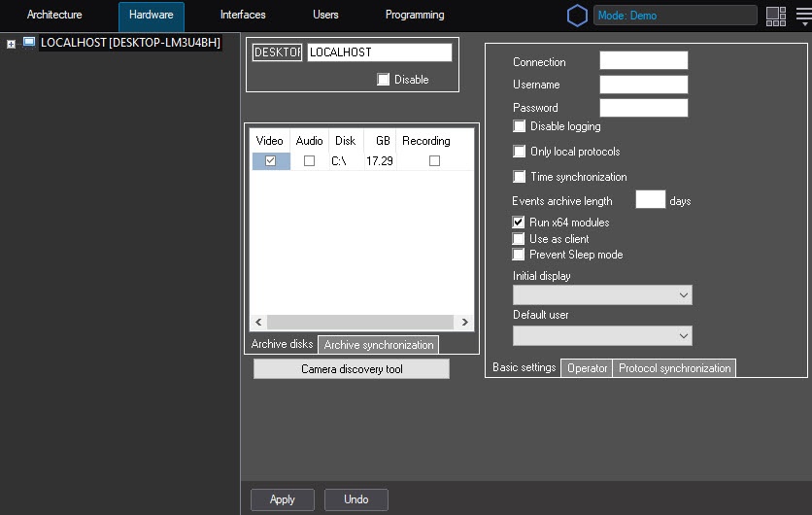This screenshot has width=812, height=515.
Task: Expand the LOCALHOST tree node
Action: [x=12, y=44]
